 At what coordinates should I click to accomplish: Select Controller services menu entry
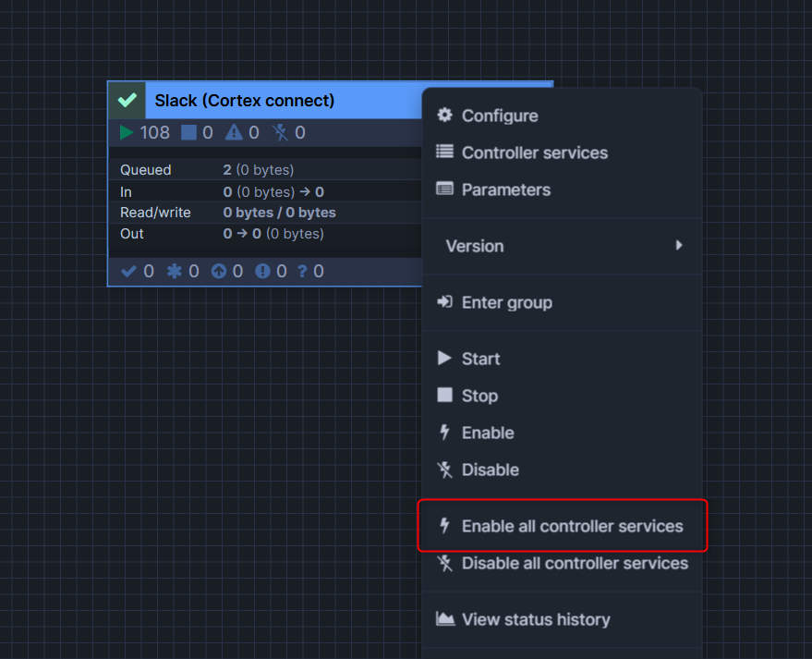[562, 153]
